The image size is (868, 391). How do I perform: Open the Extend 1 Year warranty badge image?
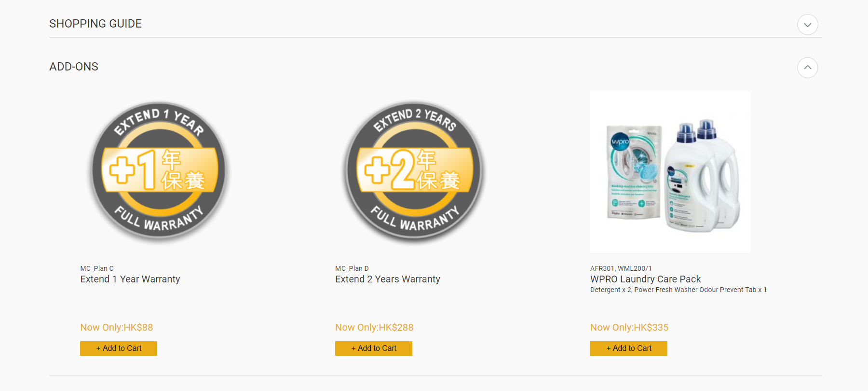(x=160, y=171)
